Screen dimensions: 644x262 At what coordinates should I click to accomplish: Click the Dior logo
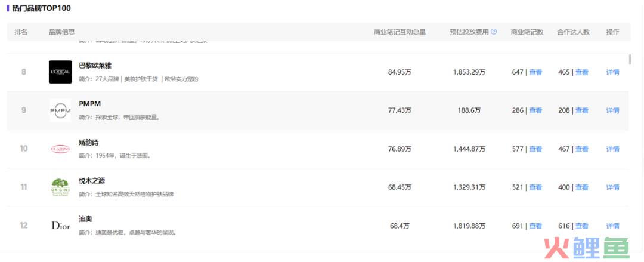point(61,226)
